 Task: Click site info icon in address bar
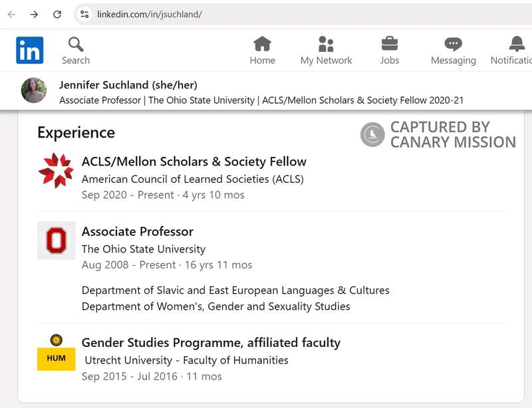[84, 14]
